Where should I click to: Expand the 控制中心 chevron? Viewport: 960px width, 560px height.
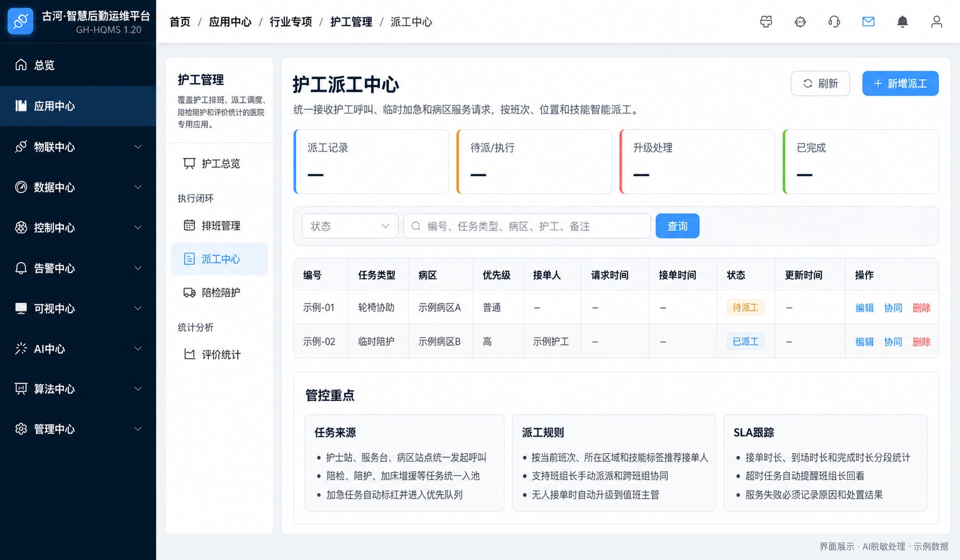(x=138, y=227)
